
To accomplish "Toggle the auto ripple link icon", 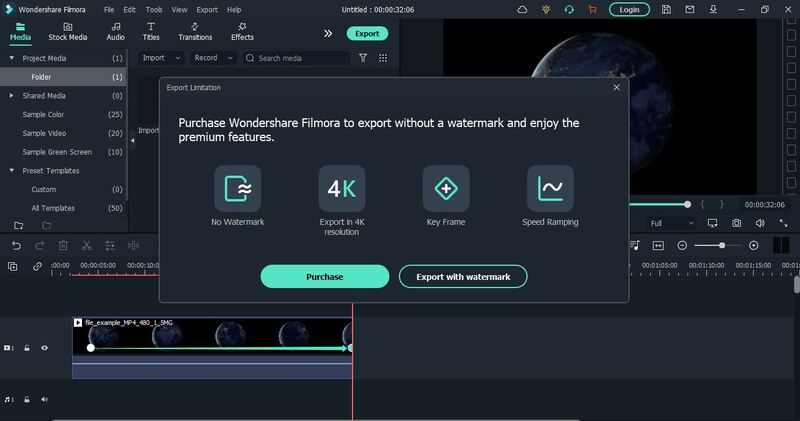I will 37,266.
